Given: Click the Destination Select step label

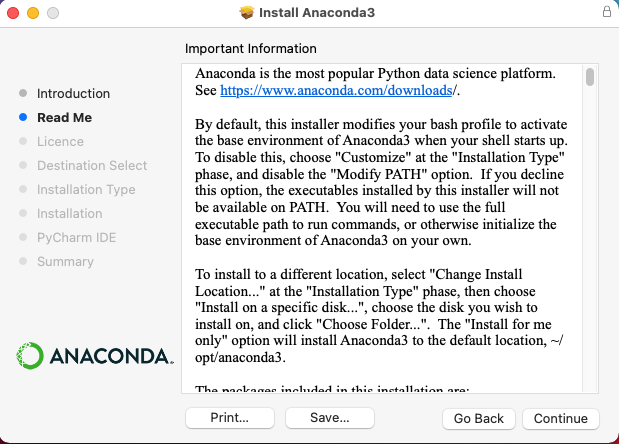Looking at the screenshot, I should (x=92, y=166).
